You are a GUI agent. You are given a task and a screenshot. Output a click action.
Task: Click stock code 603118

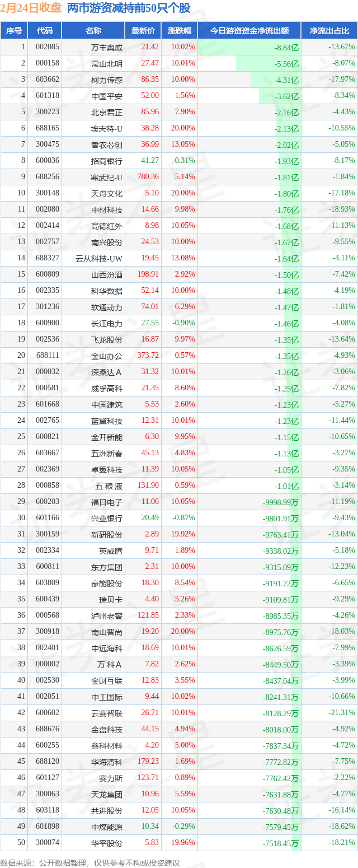click(47, 810)
